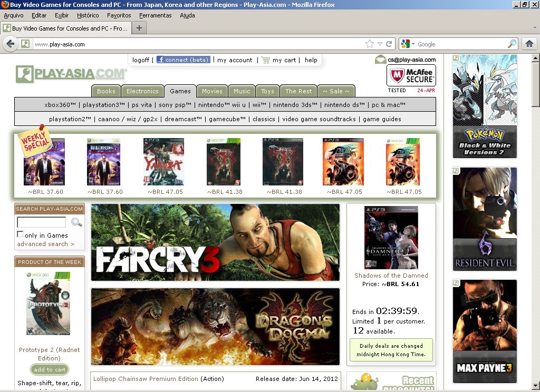The image size is (540, 392).
Task: Click the shopping cart icon near my cart
Action: click(265, 60)
